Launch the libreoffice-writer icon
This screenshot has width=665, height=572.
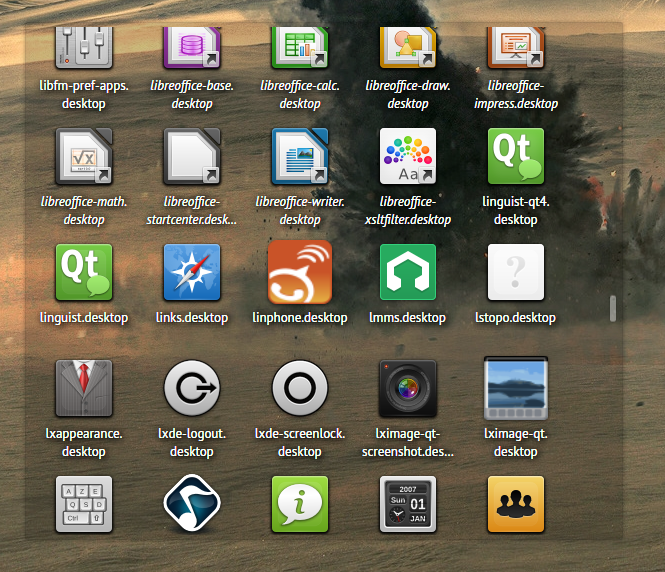[300, 156]
